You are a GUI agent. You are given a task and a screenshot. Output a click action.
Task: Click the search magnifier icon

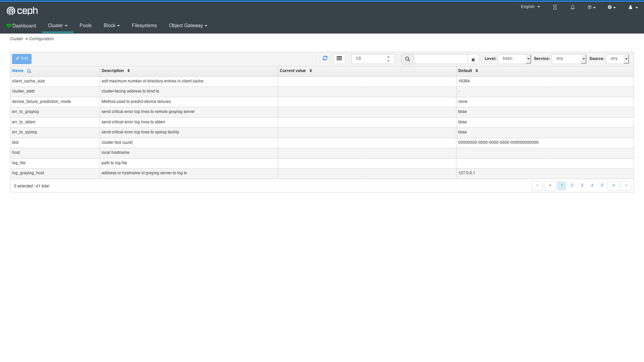[408, 59]
